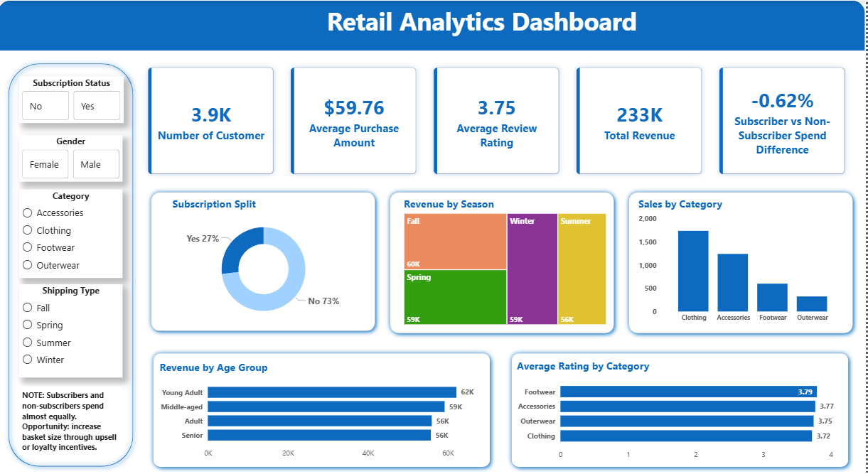Click the Clothing average rating bar

(686, 436)
